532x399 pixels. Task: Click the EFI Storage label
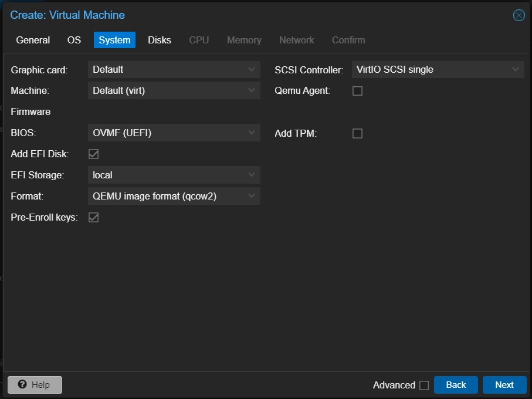(x=38, y=175)
